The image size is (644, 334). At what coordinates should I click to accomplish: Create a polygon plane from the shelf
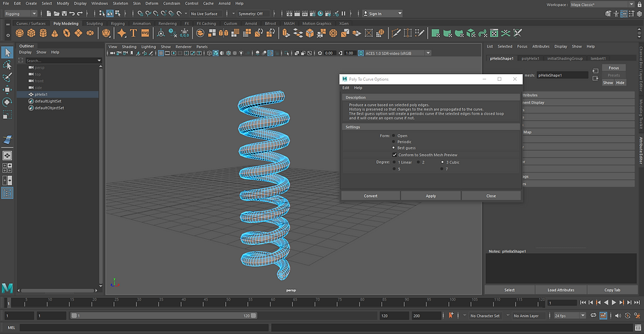point(79,33)
